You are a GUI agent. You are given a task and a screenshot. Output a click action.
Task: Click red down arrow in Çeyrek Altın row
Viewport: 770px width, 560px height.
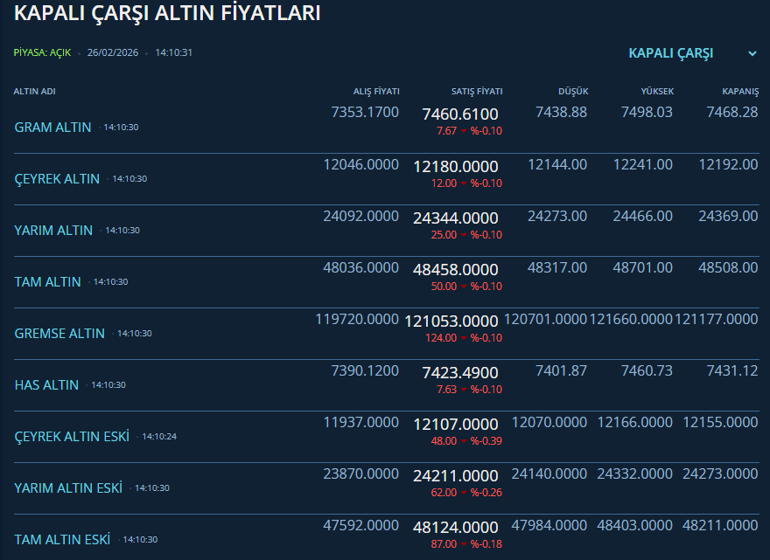[x=464, y=184]
